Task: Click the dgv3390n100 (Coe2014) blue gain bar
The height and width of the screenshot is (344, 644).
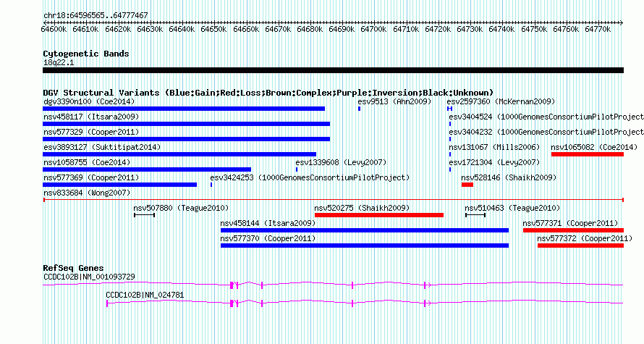Action: point(184,109)
